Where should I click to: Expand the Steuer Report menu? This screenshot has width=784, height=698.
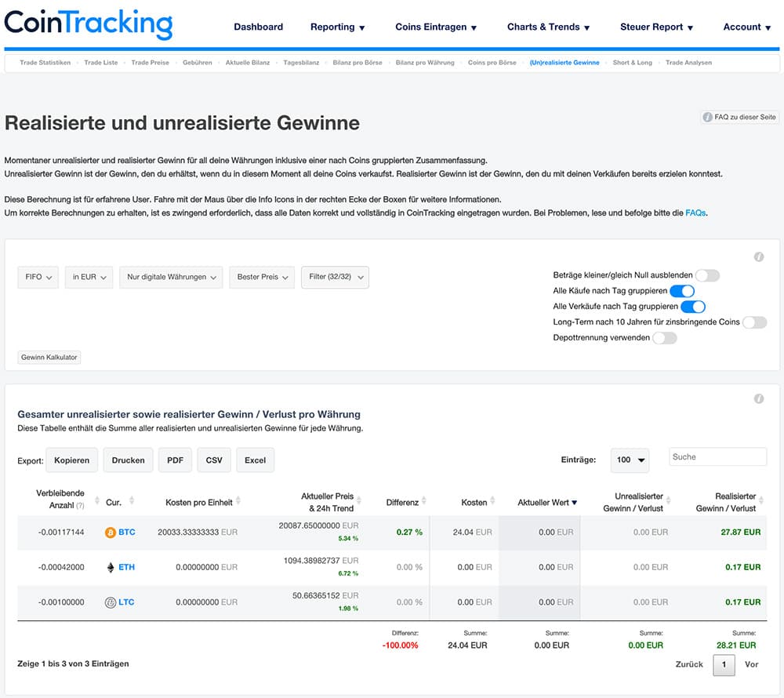(656, 27)
